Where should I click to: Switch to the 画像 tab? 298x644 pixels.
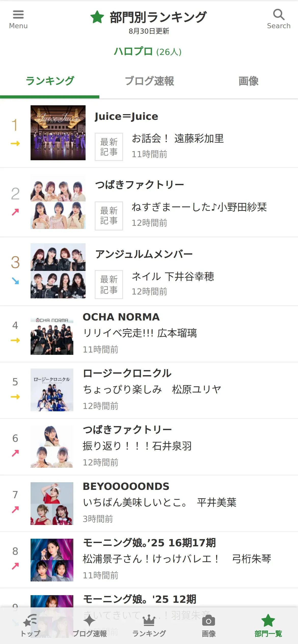point(248,81)
